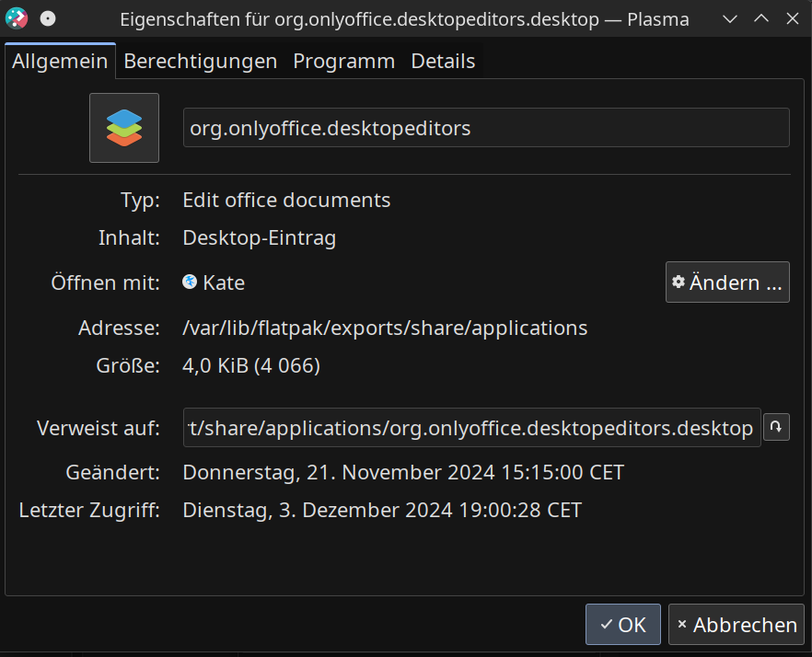The height and width of the screenshot is (657, 812).
Task: Click the Letzter Zugriff date "Dienstag, 3. Dezember 2024"
Action: click(318, 511)
